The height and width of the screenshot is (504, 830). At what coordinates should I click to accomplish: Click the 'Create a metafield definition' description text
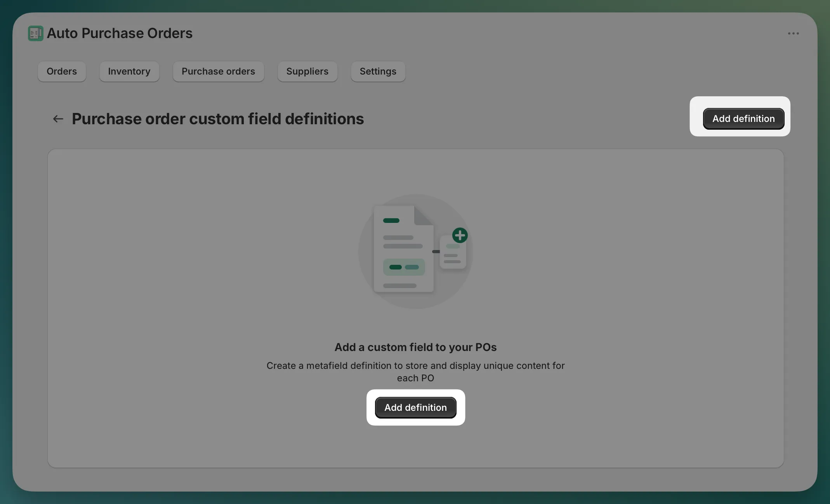point(415,372)
